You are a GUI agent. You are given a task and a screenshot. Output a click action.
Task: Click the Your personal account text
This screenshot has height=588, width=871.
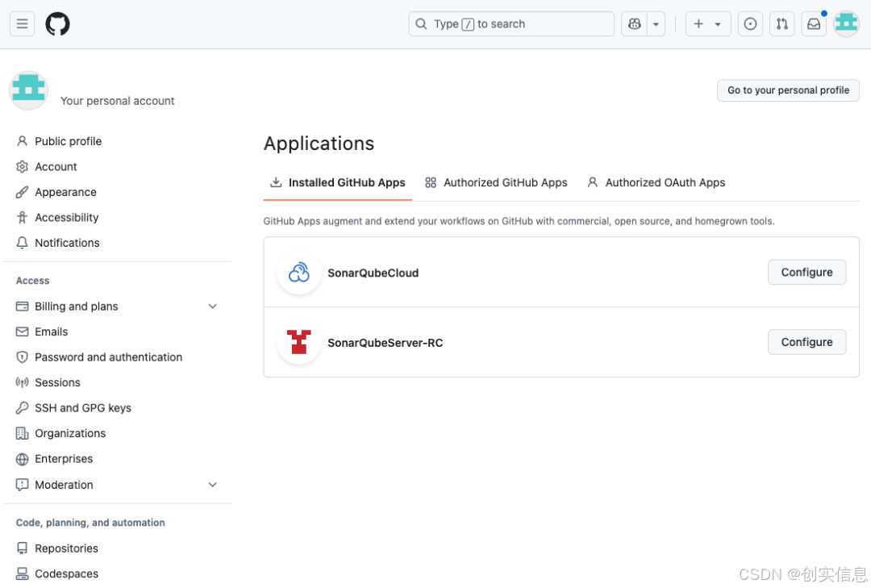click(118, 101)
